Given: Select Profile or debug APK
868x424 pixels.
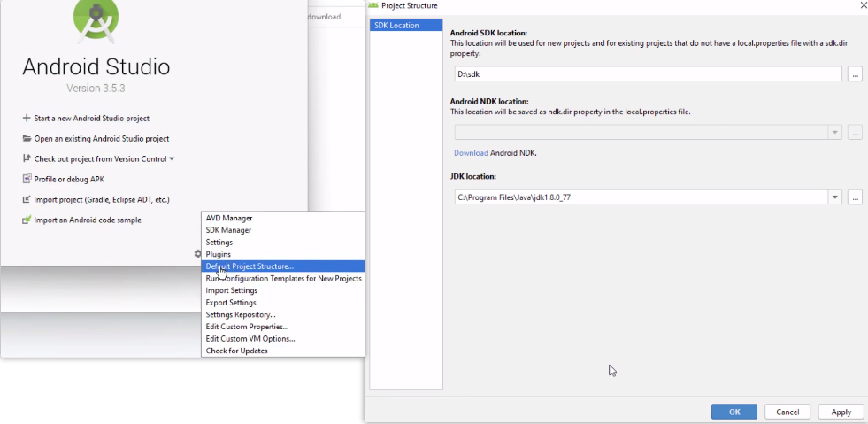Looking at the screenshot, I should pyautogui.click(x=69, y=180).
